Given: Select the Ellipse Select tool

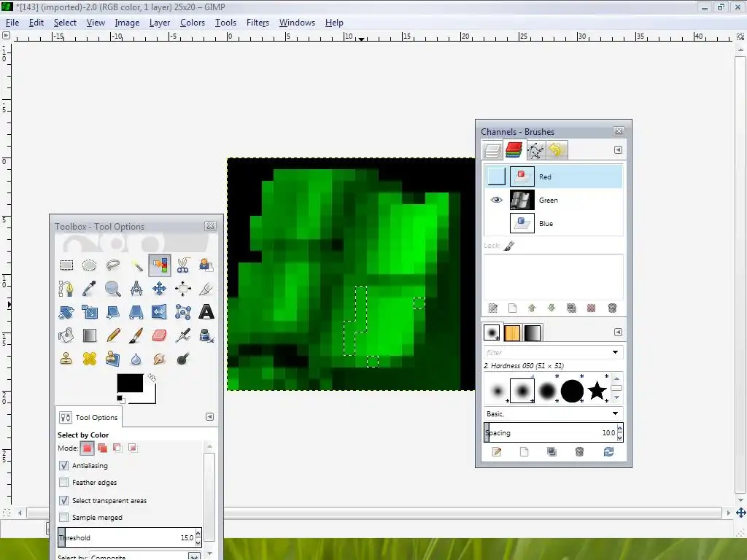Looking at the screenshot, I should click(x=89, y=265).
